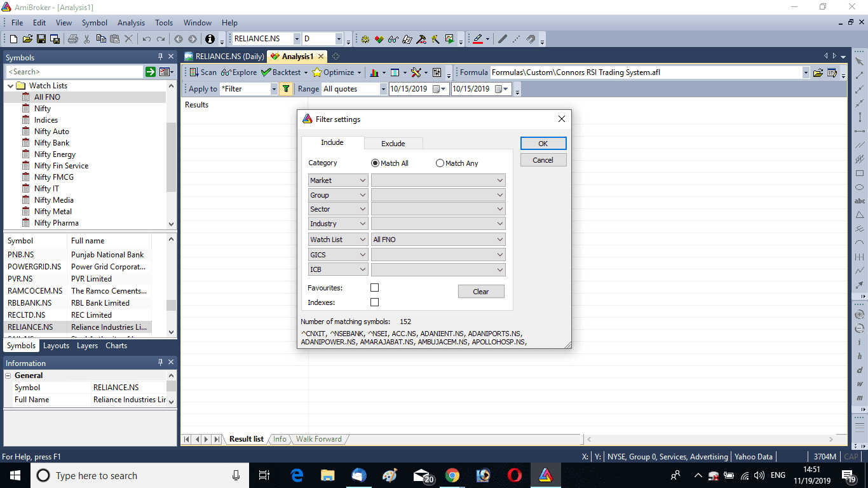
Task: Open File Explorer from the taskbar
Action: point(327,475)
